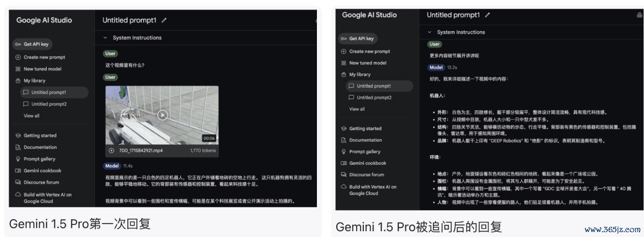Collapse System Instructions chevron in the left screenshot

pyautogui.click(x=105, y=38)
